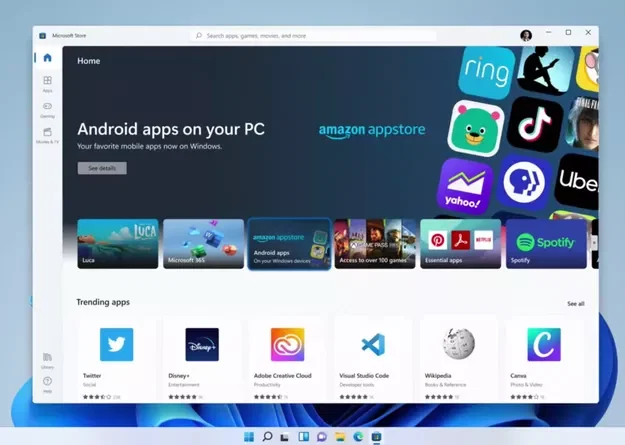Open the Wikipedia app icon

(x=459, y=344)
